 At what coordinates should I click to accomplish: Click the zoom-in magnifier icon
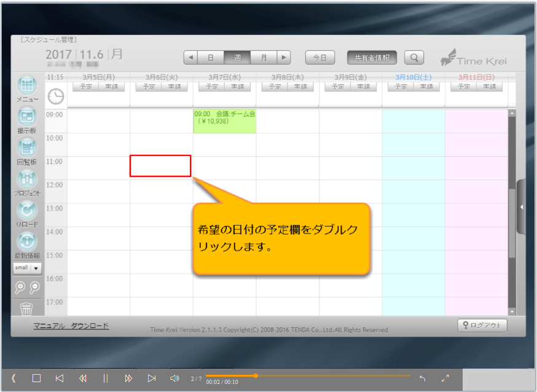(21, 287)
